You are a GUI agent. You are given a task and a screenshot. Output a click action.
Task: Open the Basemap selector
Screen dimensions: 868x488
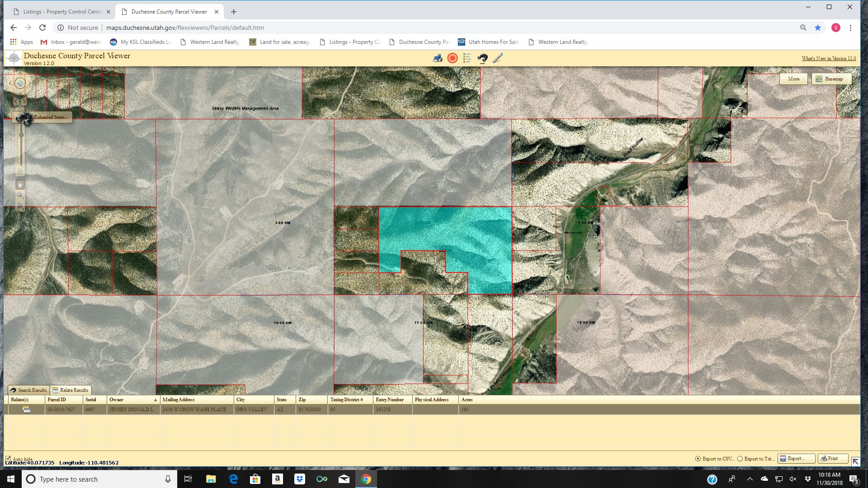(832, 79)
